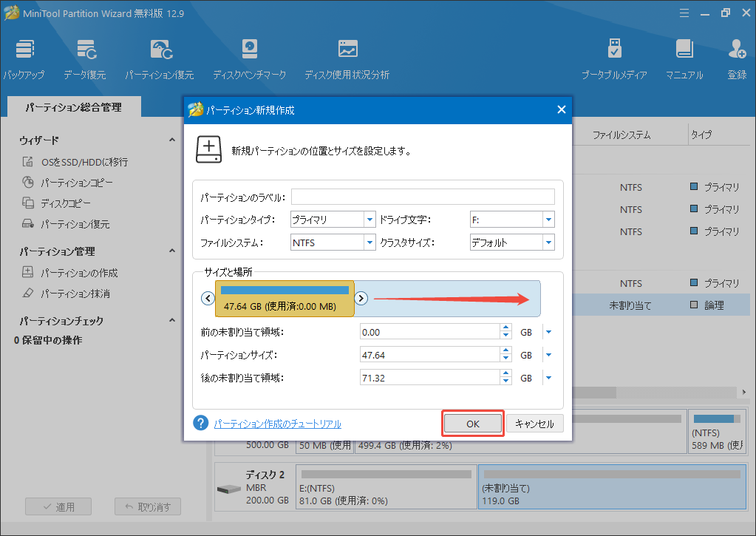The height and width of the screenshot is (536, 756).
Task: Open ディスクベンチマーク disk benchmark
Action: [x=249, y=59]
